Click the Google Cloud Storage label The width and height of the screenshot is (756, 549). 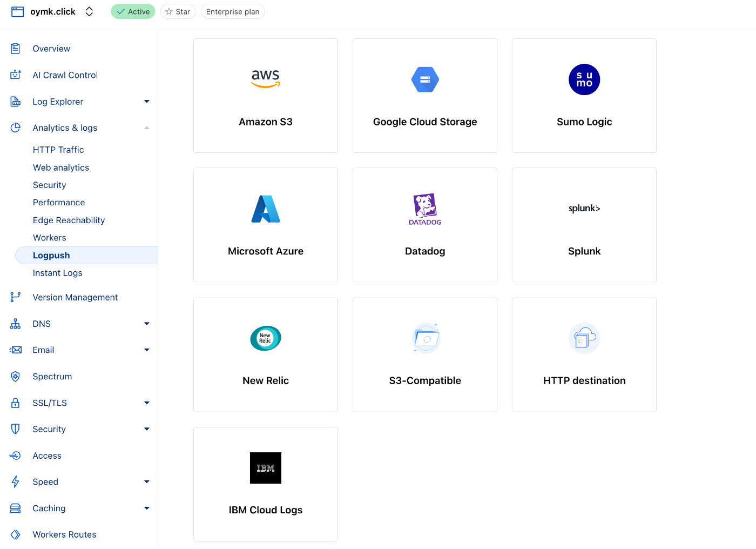[425, 122]
